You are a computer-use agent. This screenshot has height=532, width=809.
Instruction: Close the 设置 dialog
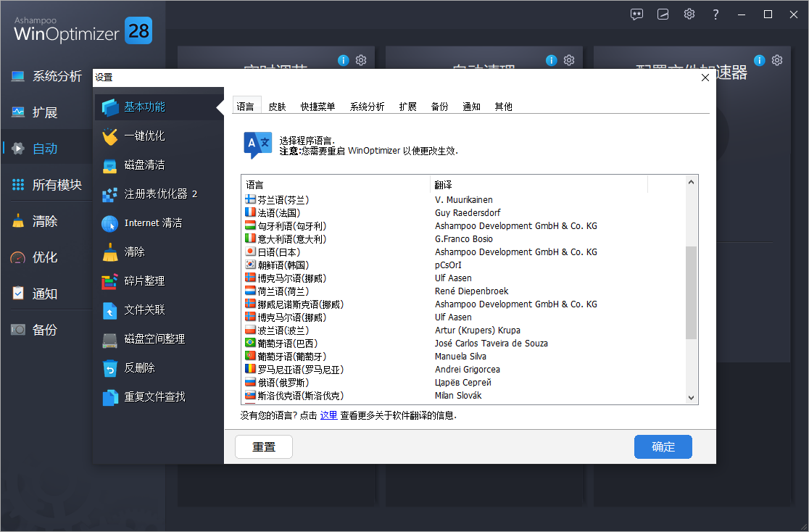coord(705,78)
